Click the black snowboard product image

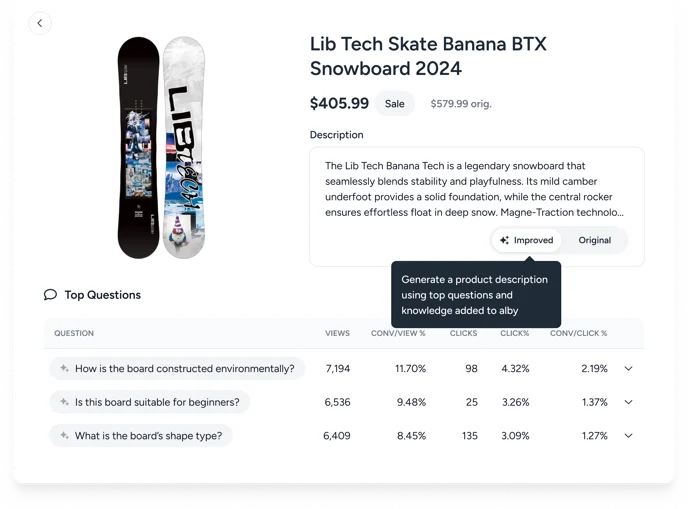138,147
